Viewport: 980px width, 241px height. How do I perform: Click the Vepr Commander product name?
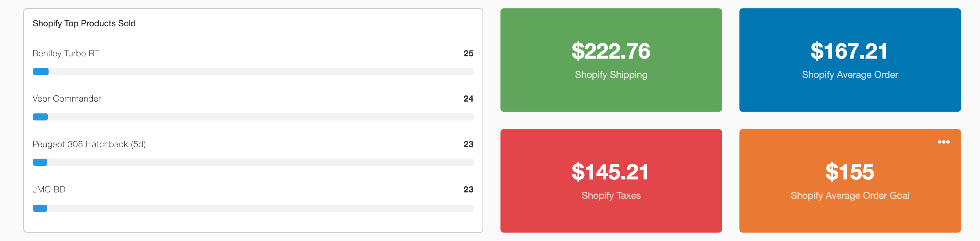pos(66,99)
